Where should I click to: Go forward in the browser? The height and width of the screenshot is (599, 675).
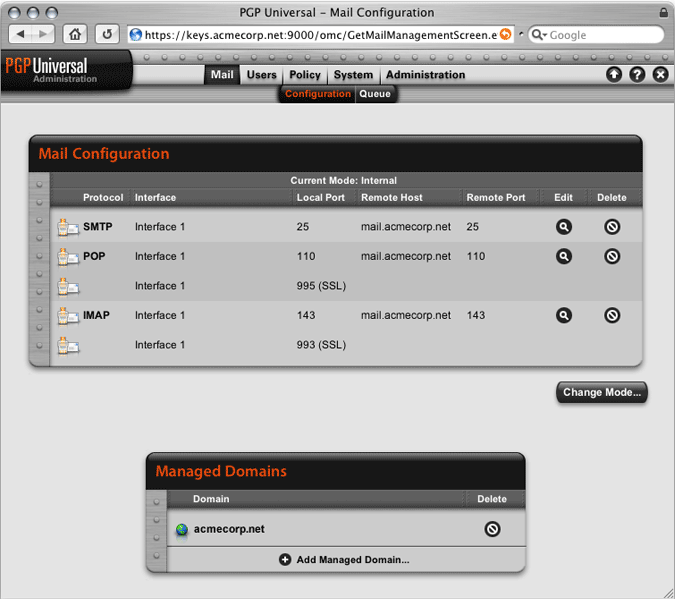click(x=43, y=34)
